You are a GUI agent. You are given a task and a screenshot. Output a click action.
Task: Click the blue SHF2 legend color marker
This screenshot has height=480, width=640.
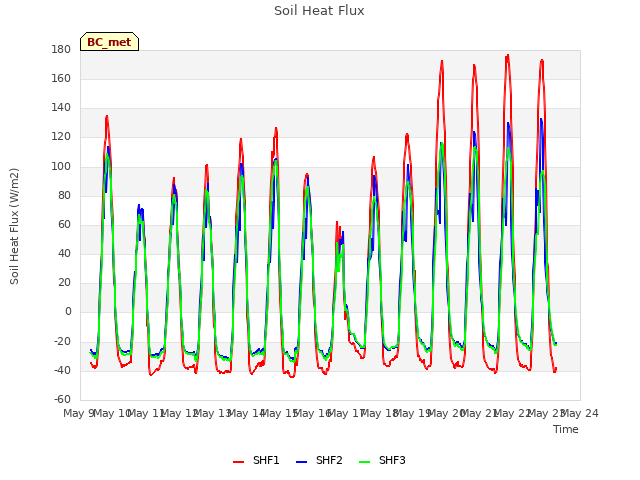(x=301, y=462)
